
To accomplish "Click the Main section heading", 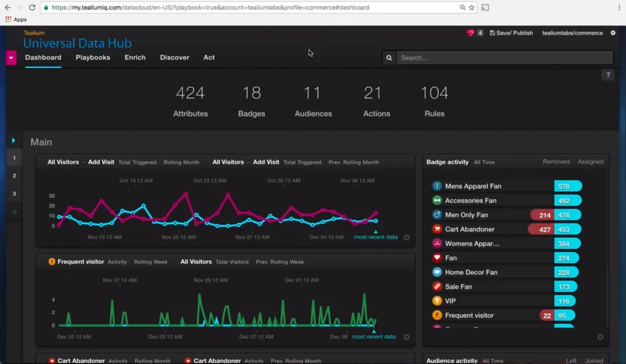I will 41,142.
